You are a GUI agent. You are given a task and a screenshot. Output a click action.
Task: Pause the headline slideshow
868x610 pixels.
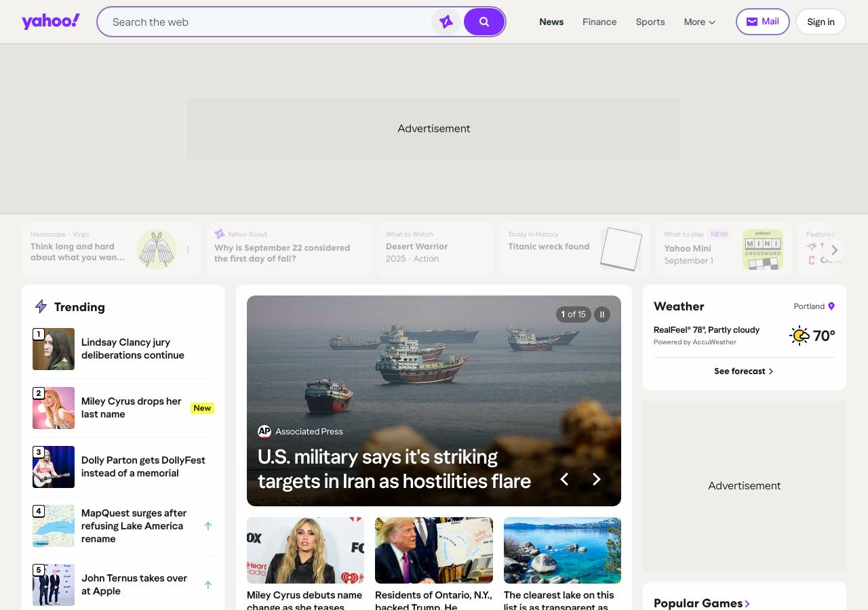602,314
